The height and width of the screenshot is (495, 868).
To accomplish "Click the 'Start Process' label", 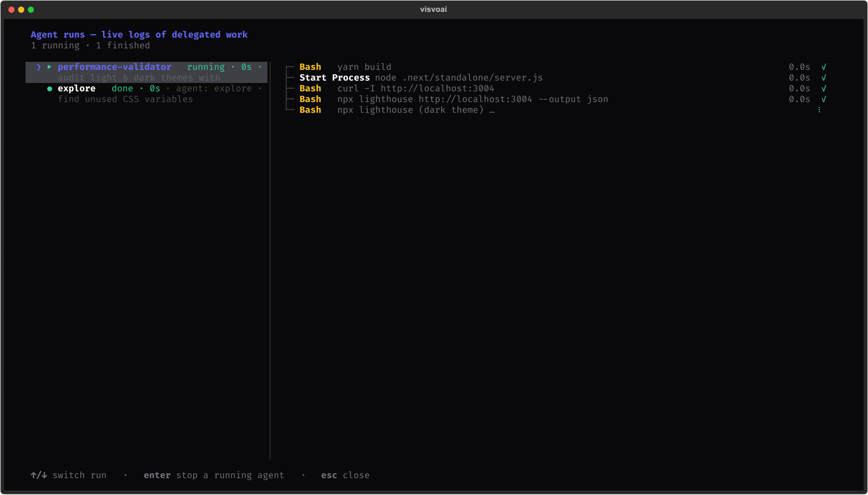I will pyautogui.click(x=335, y=78).
